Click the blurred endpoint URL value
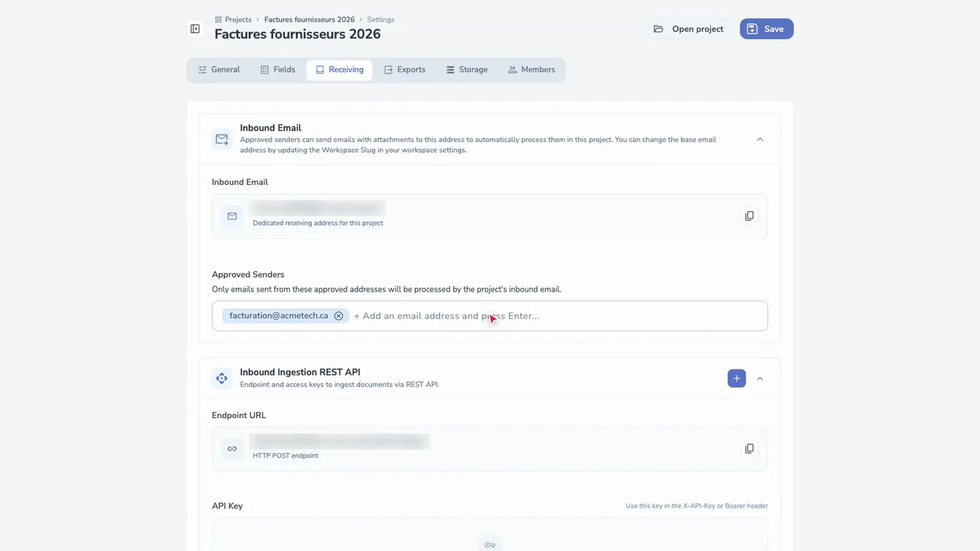980x551 pixels. (x=340, y=441)
